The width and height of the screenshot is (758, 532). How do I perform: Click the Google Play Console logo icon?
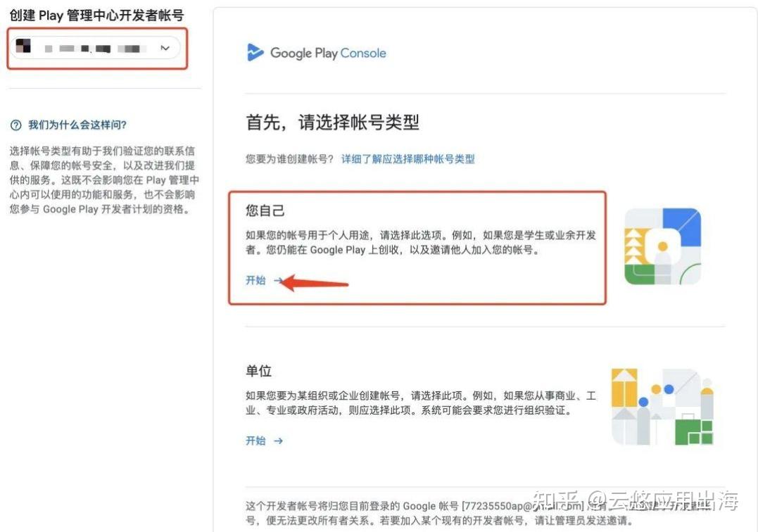[255, 52]
